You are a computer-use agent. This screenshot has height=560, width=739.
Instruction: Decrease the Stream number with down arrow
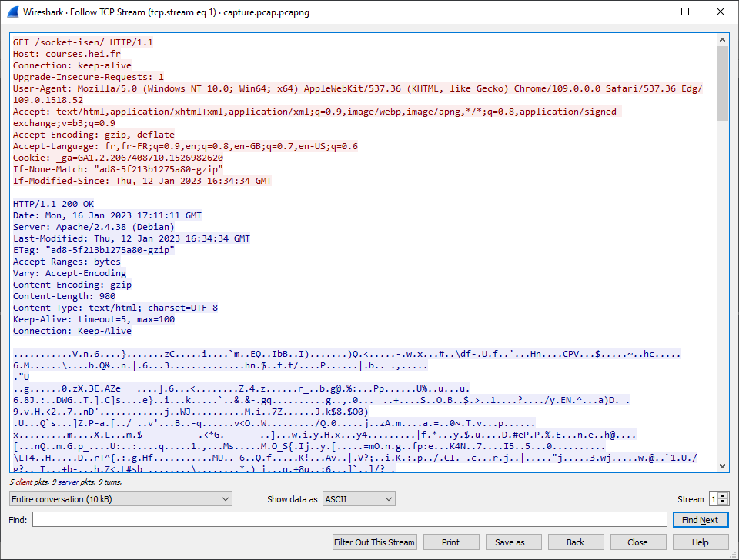pyautogui.click(x=724, y=502)
